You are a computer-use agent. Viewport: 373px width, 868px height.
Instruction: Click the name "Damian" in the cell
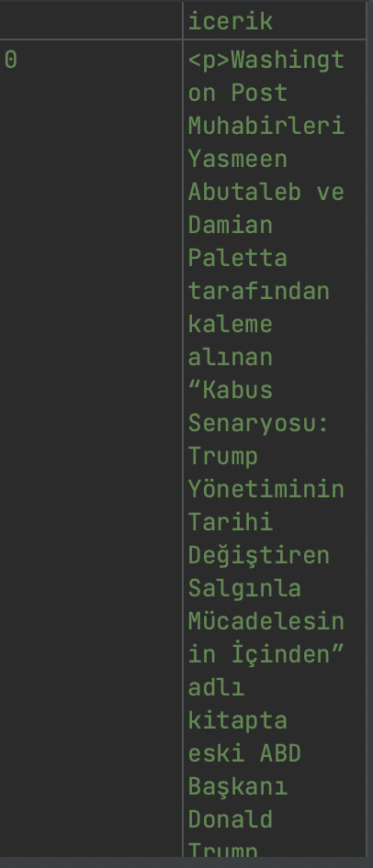click(x=231, y=226)
